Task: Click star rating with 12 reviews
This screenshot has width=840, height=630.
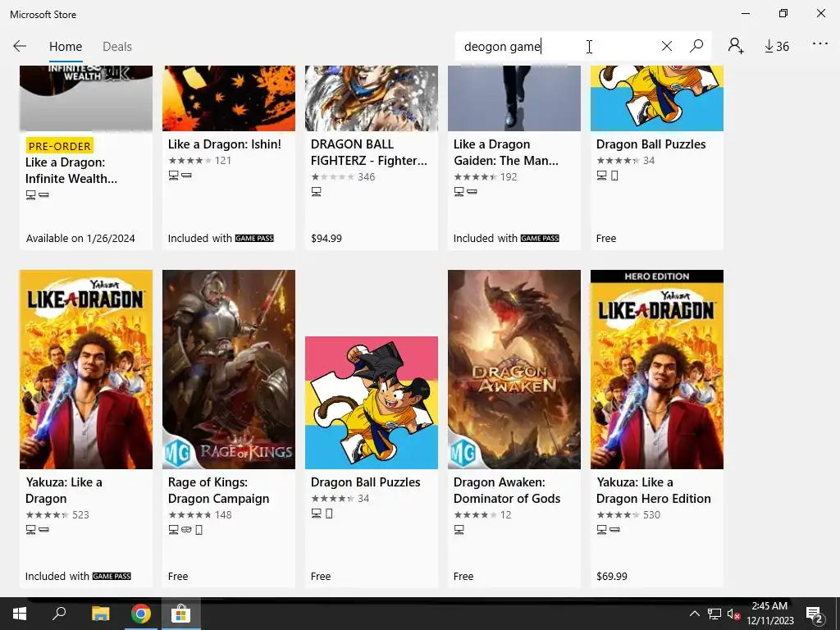Action: tap(482, 515)
